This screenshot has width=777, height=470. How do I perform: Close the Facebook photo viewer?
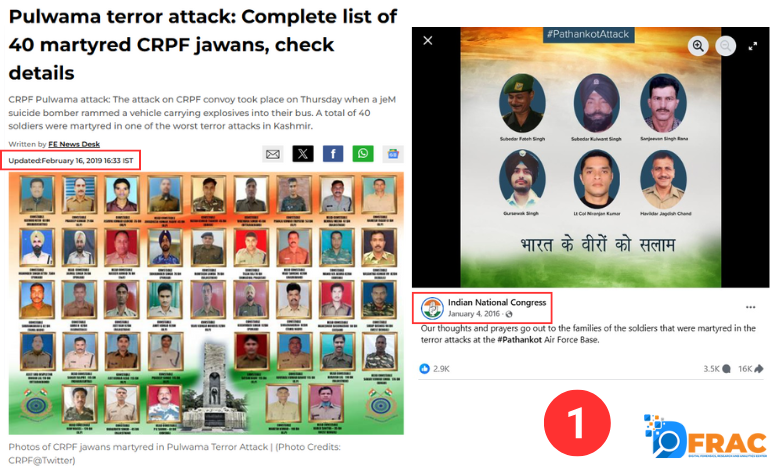(428, 41)
